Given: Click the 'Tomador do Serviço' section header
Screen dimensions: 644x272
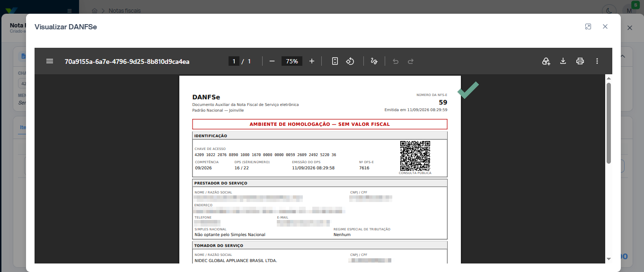Looking at the screenshot, I should [x=219, y=246].
